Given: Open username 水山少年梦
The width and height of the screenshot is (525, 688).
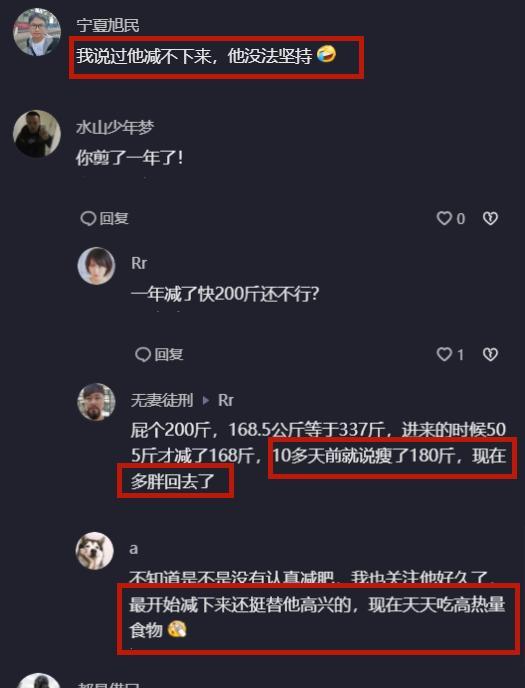Looking at the screenshot, I should click(x=115, y=127).
